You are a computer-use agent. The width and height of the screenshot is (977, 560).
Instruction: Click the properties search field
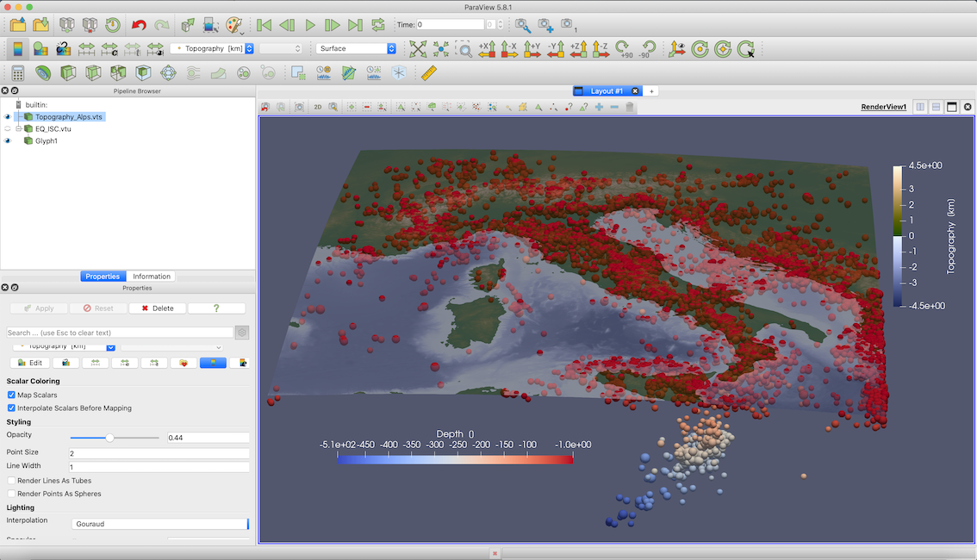click(120, 333)
